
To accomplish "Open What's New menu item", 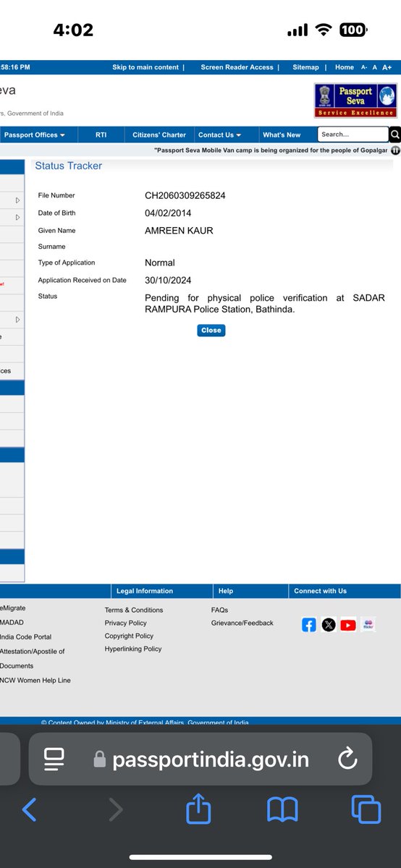I will pyautogui.click(x=282, y=135).
